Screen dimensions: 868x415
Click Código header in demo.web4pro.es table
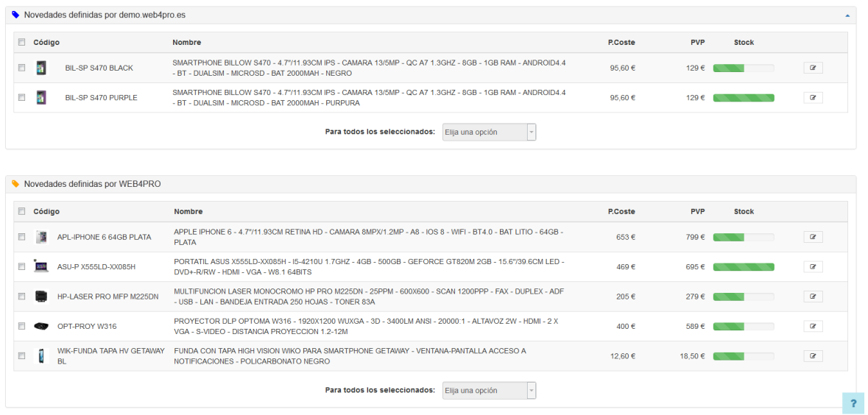click(x=46, y=42)
